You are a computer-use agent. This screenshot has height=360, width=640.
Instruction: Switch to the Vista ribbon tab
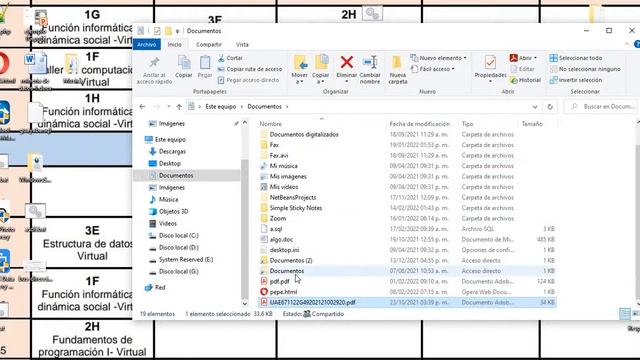(x=242, y=44)
